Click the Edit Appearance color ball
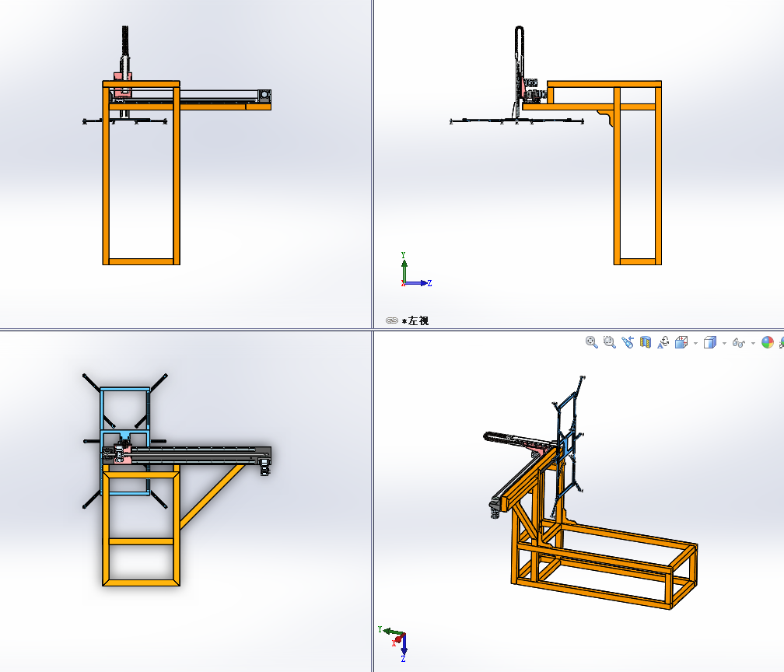Screen dimensions: 784x672 point(768,342)
